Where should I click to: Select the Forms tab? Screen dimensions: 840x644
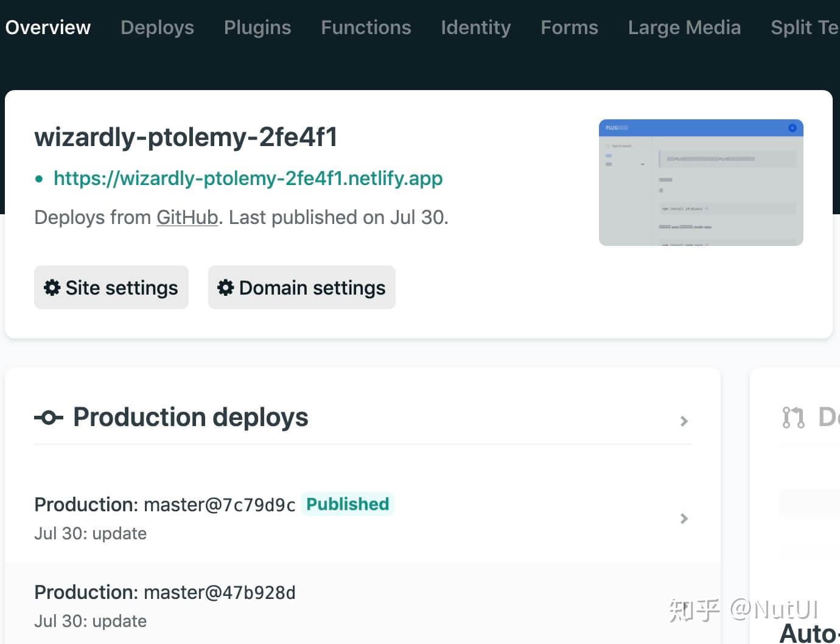(569, 27)
